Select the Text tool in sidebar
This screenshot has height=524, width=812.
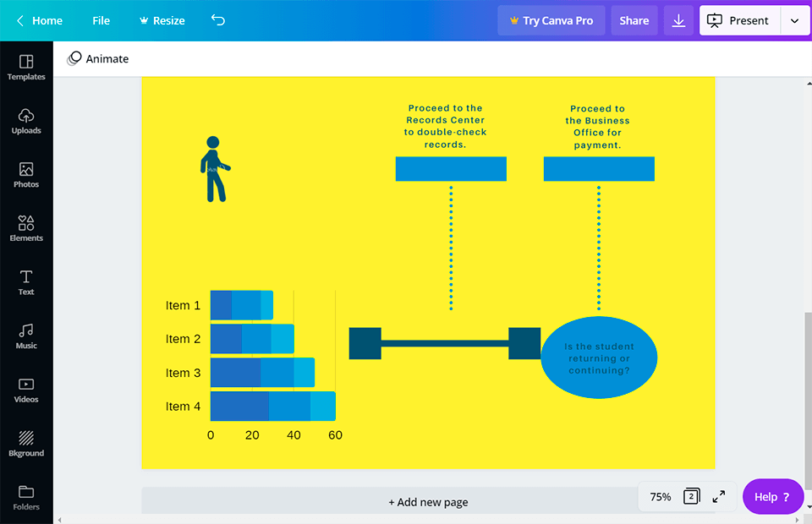point(26,282)
